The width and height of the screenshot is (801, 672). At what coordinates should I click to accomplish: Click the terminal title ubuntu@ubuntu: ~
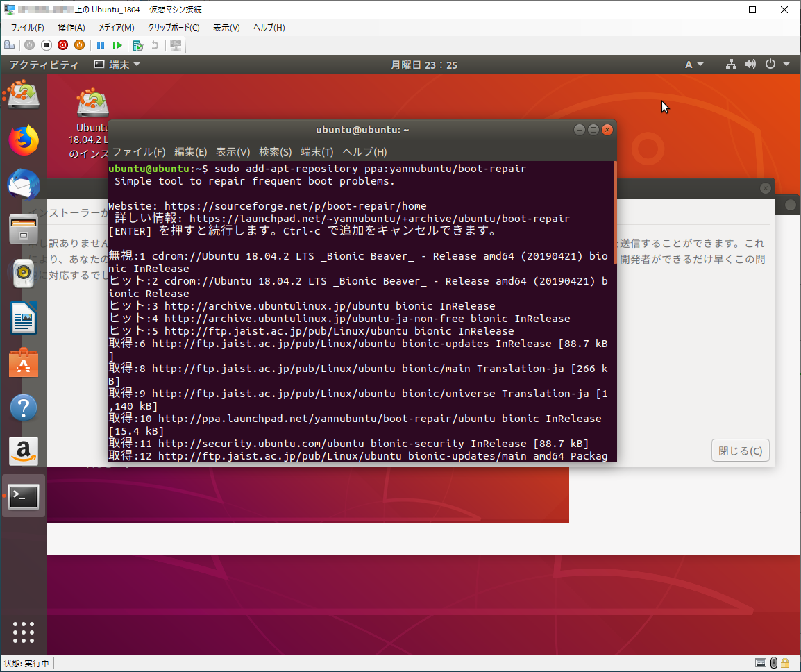pyautogui.click(x=362, y=130)
